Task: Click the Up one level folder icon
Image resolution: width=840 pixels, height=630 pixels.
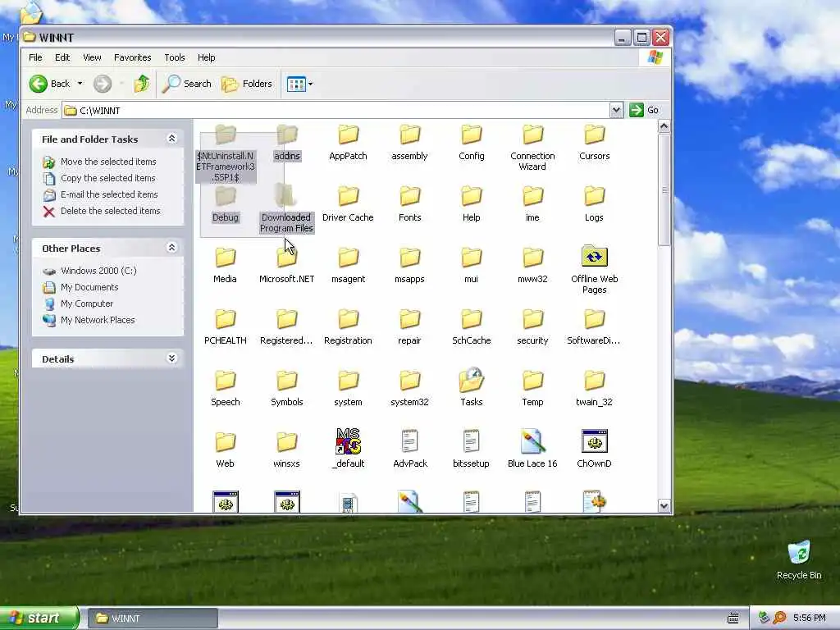Action: [x=142, y=84]
